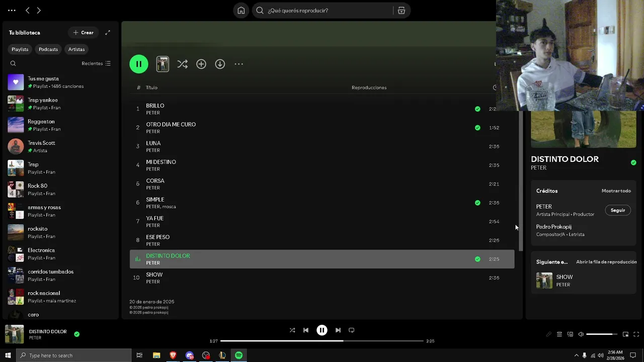Open rock nacional playlist
The height and width of the screenshot is (362, 644).
[60, 297]
